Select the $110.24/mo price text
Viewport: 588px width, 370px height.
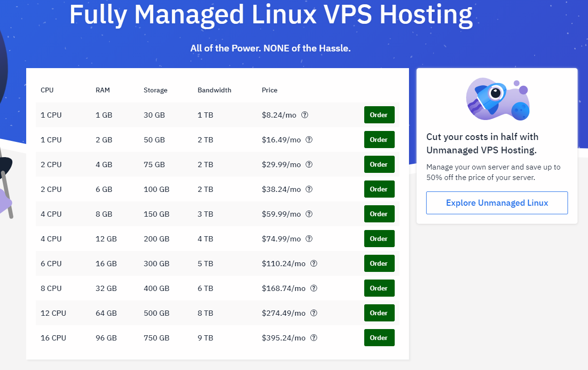(x=284, y=263)
